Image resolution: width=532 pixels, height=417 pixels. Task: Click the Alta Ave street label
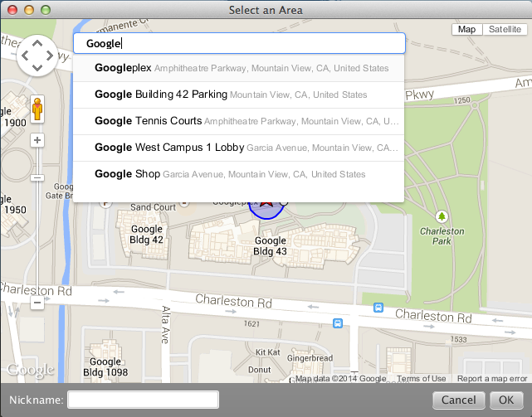coord(165,324)
